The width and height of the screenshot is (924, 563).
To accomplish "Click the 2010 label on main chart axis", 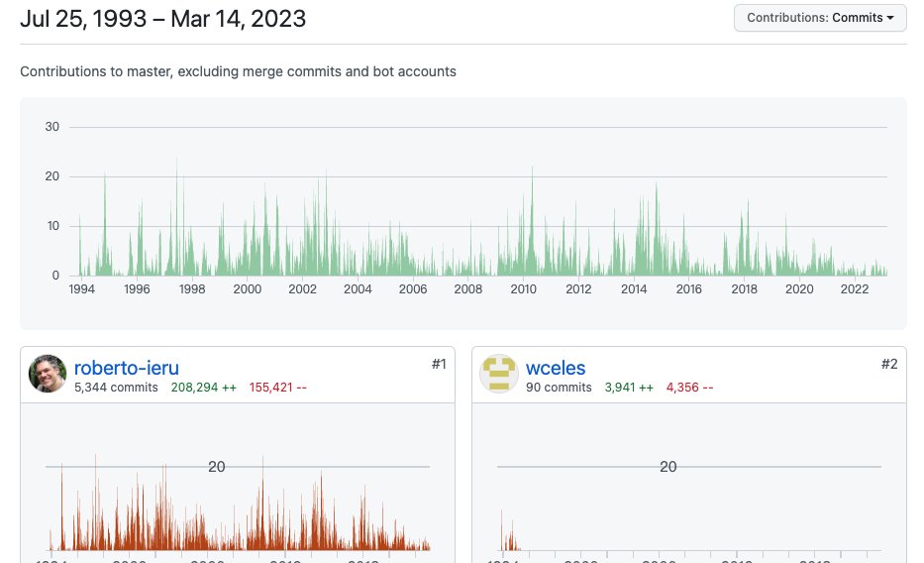I will pyautogui.click(x=523, y=288).
